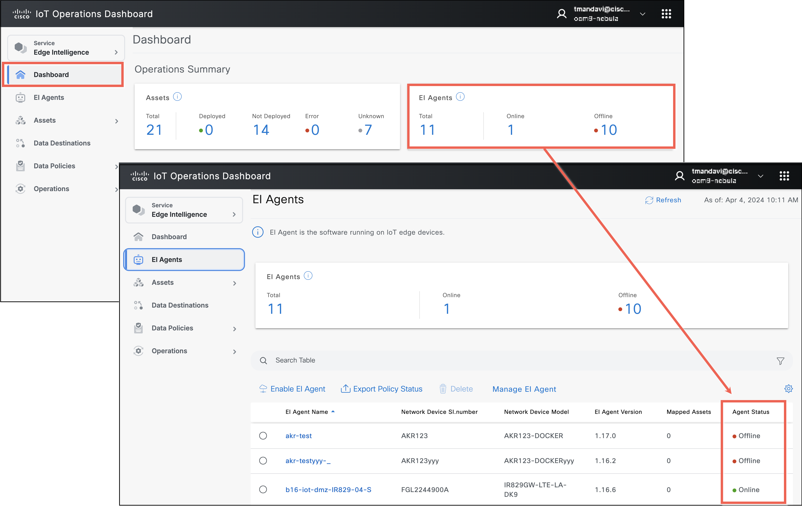Screen dimensions: 802x532
Task: Click Total assets count 21
Action: tap(154, 130)
